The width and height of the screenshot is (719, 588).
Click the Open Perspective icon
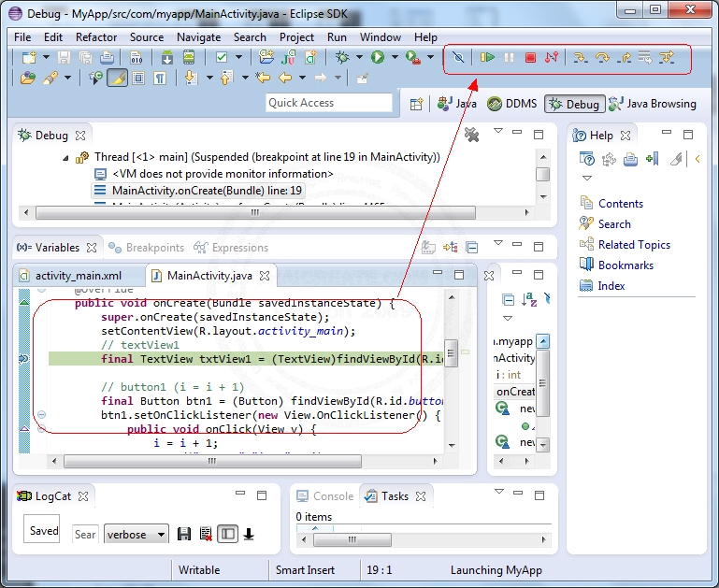416,104
